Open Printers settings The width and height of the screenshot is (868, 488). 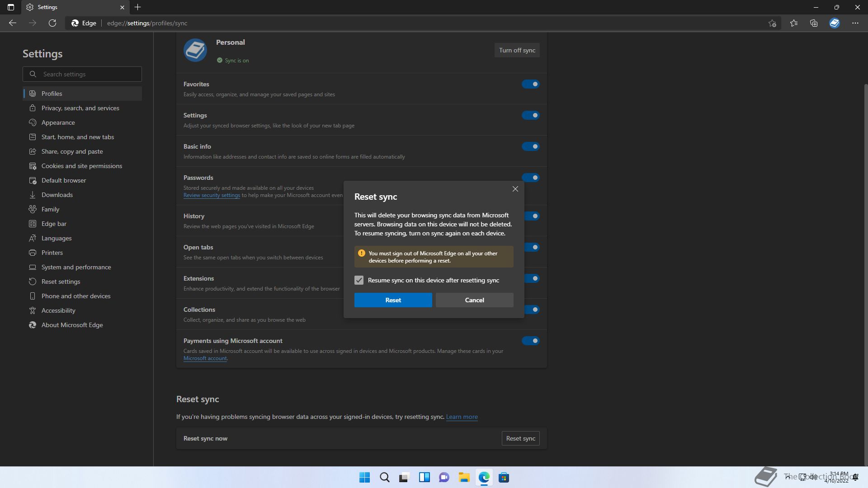click(x=82, y=253)
